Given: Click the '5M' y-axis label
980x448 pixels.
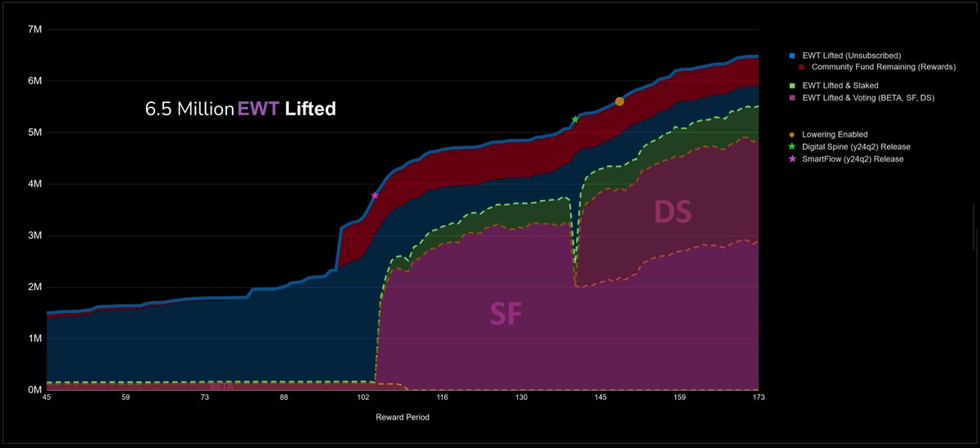Looking at the screenshot, I should tap(35, 132).
